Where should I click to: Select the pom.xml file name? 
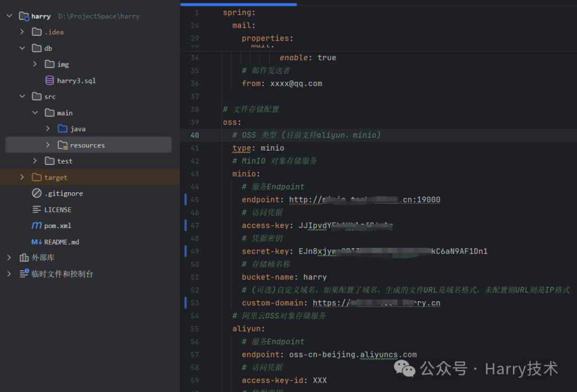57,226
